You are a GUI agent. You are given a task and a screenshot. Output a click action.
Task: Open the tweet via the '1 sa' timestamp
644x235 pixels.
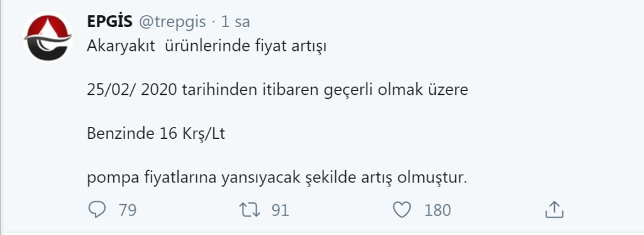click(235, 22)
